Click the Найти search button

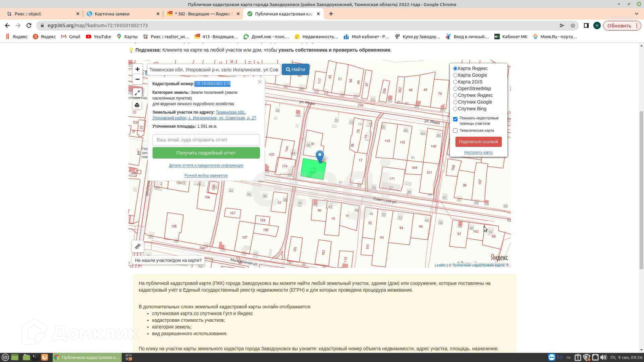click(296, 69)
